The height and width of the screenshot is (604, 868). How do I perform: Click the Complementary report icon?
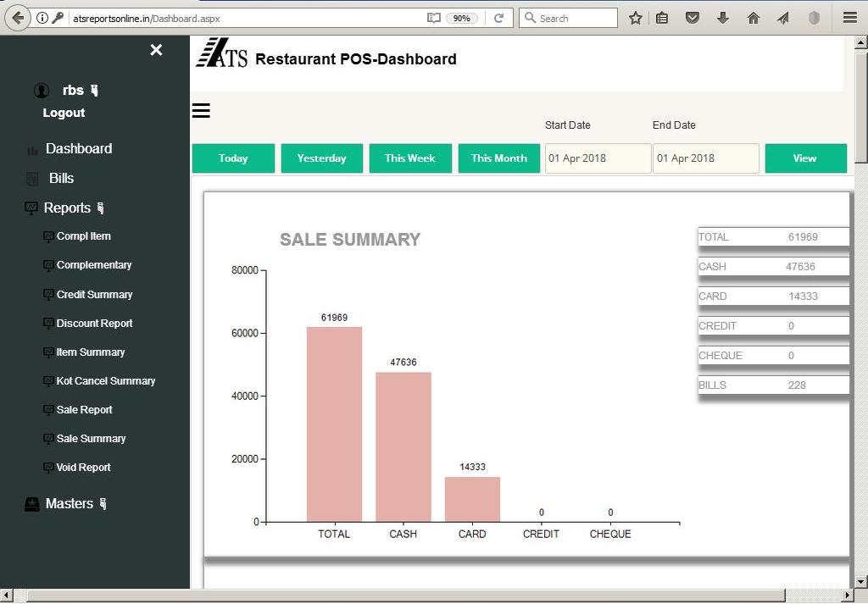point(48,265)
